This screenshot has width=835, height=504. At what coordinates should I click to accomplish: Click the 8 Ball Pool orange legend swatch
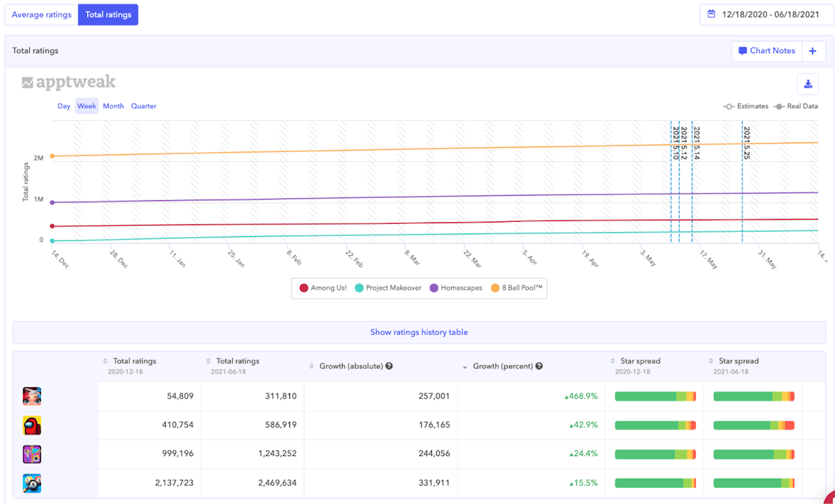(x=495, y=288)
